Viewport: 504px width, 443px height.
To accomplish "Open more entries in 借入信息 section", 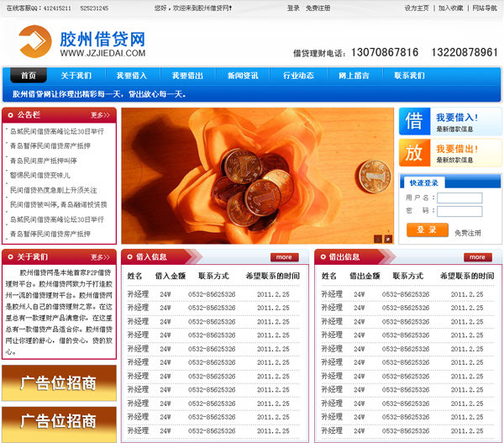I will [284, 257].
